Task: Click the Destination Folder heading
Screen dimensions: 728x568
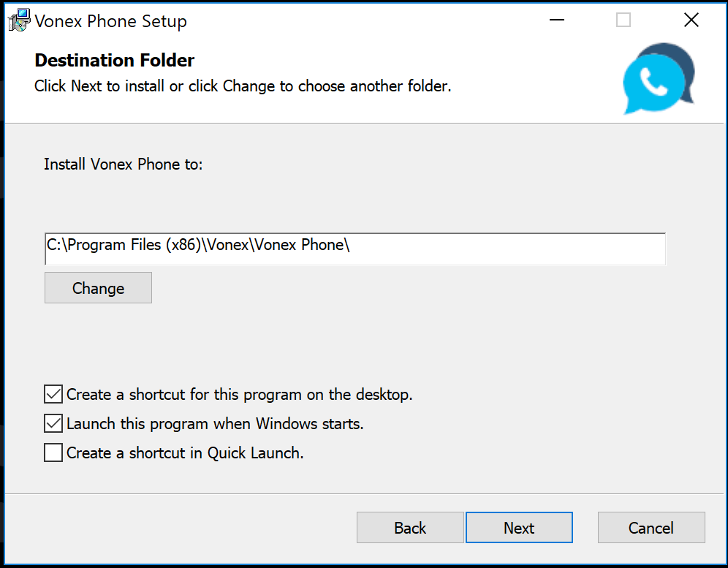Action: pyautogui.click(x=114, y=60)
